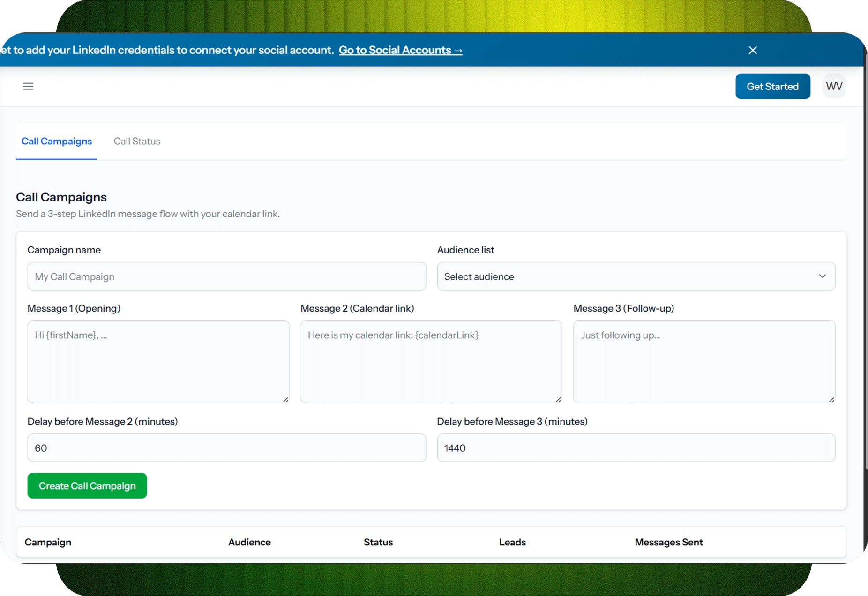Click the Create Call Campaign button

[87, 486]
